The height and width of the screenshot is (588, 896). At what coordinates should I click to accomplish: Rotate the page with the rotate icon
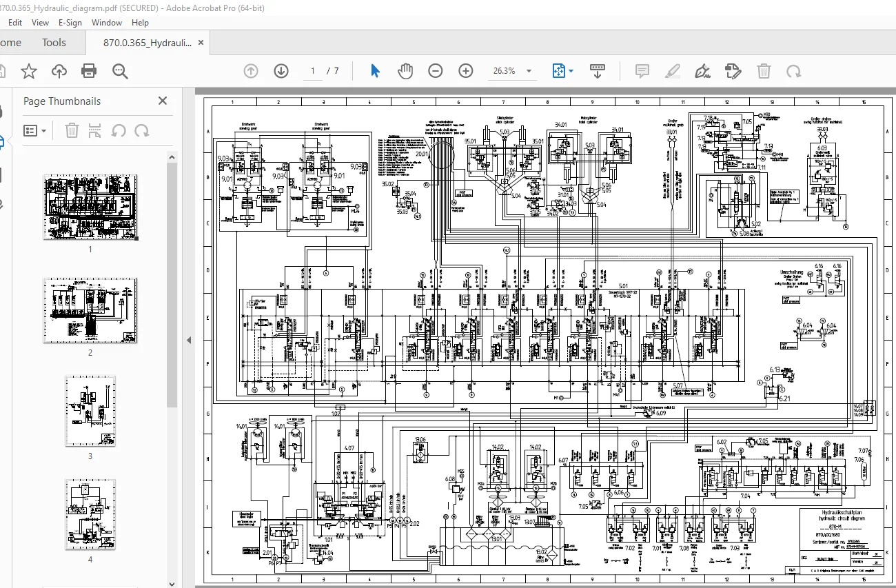(x=794, y=70)
